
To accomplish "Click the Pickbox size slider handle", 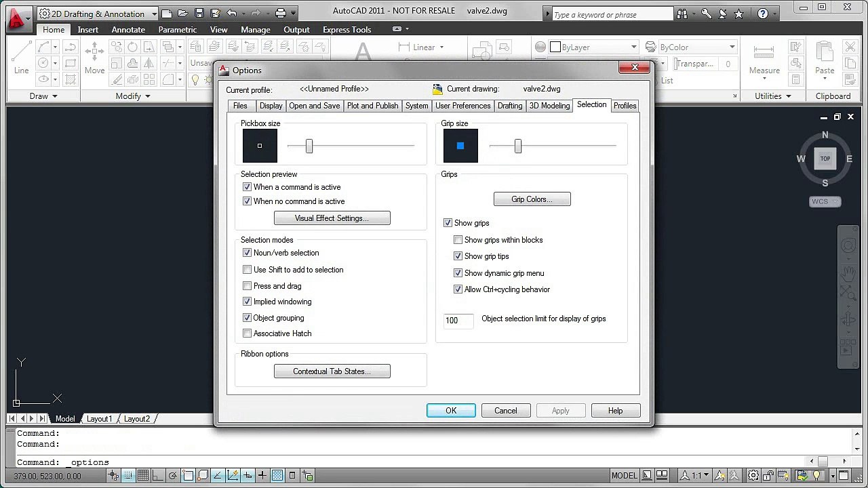I will point(309,146).
